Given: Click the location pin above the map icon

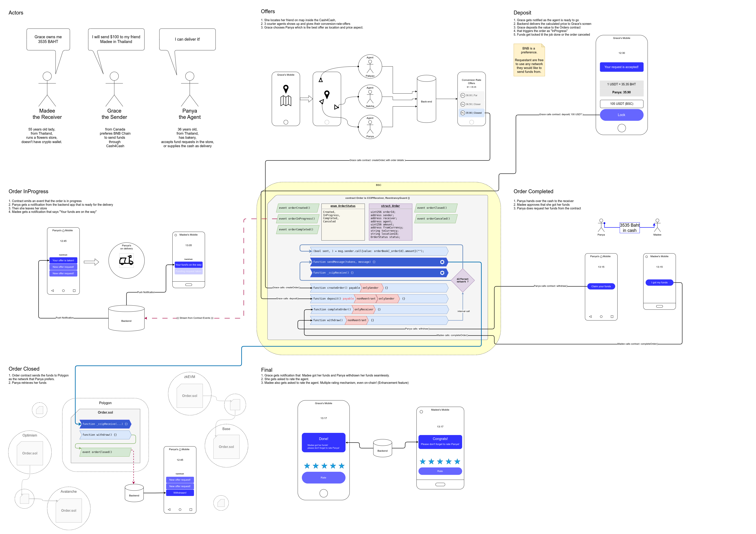Looking at the screenshot, I should point(286,89).
